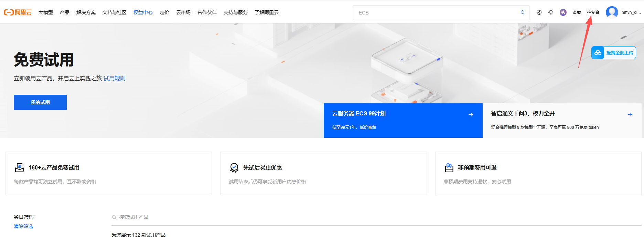644x237 pixels.
Task: Click the 每款产品均可独立试用 description
Action: coord(55,182)
